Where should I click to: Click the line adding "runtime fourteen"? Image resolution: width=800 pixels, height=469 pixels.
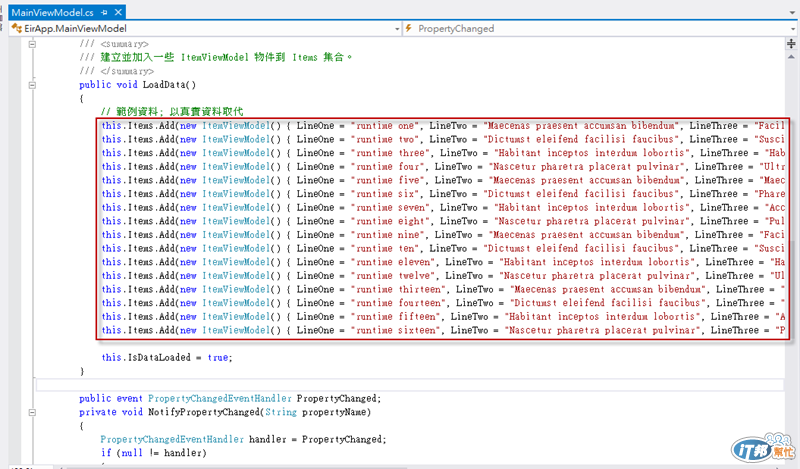point(442,303)
